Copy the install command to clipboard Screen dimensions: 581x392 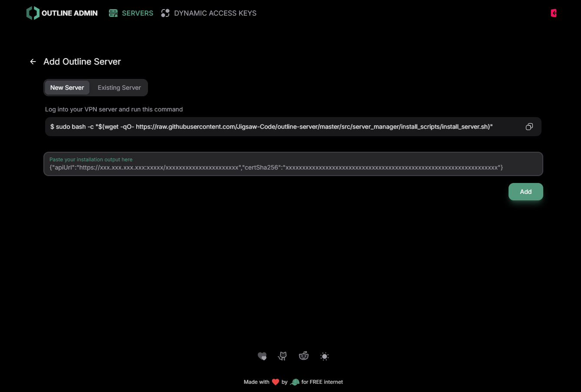click(529, 127)
